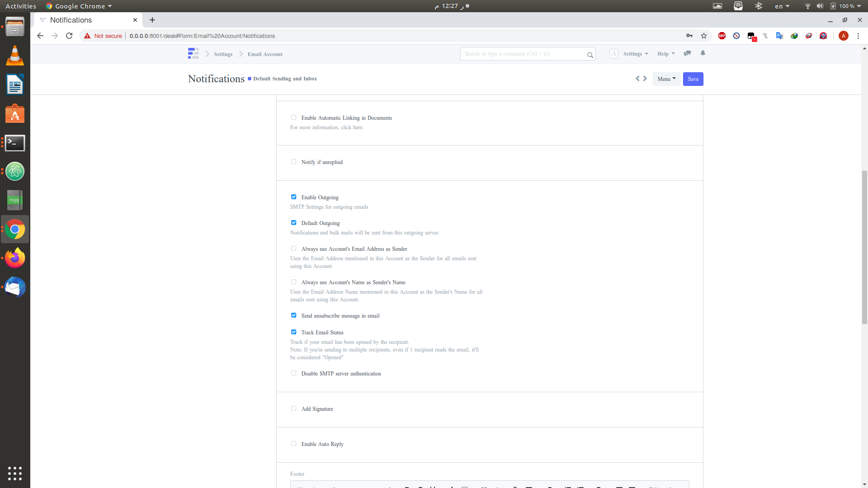Open the Settings dropdown in the navbar
Screen dimensions: 868x488
tap(635, 53)
